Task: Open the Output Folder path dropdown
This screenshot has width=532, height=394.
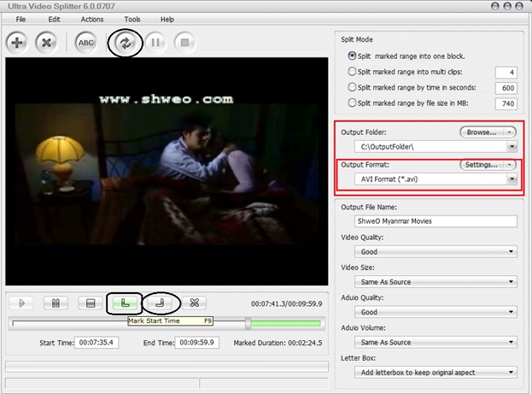Action: click(512, 147)
